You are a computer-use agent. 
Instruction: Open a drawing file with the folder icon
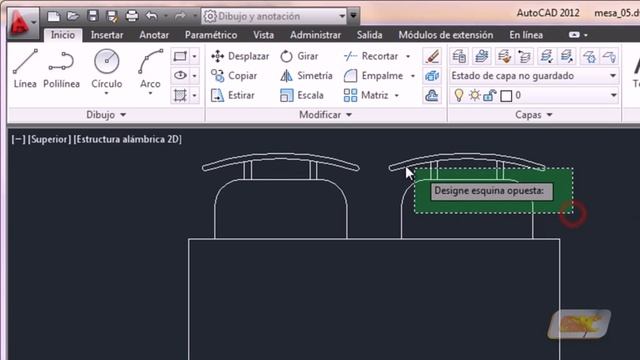pyautogui.click(x=73, y=16)
